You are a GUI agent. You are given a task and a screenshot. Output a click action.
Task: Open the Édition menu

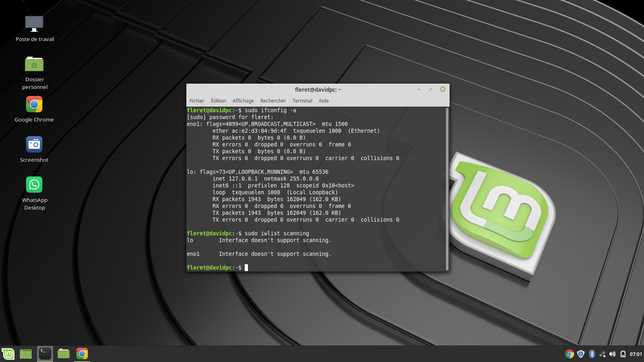tap(219, 101)
